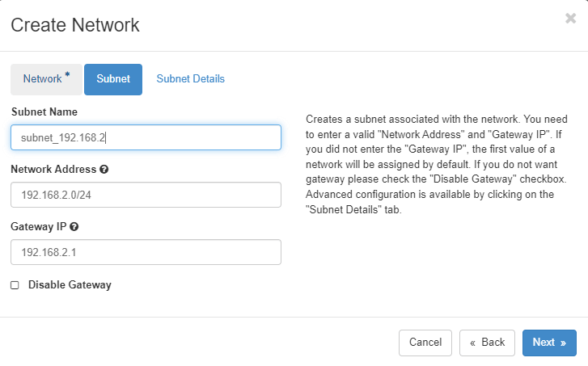Click the required asterisk beside Network tab

click(x=67, y=76)
